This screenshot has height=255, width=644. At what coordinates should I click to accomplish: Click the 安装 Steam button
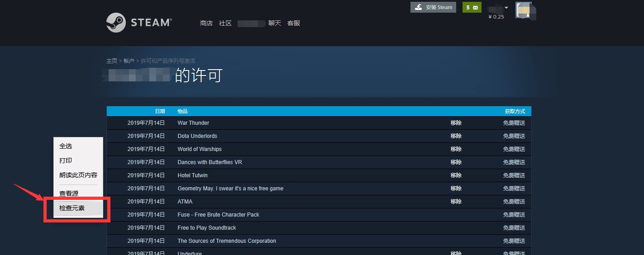[x=433, y=7]
